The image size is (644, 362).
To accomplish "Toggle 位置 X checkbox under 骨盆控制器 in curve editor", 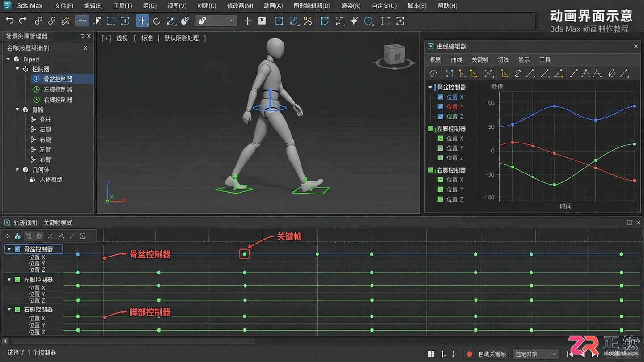I will (x=441, y=97).
